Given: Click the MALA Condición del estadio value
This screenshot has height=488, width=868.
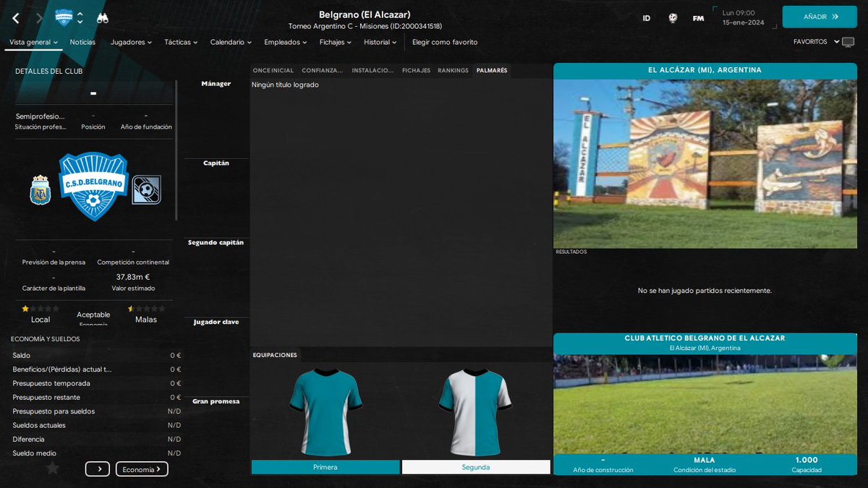Looking at the screenshot, I should 704,460.
